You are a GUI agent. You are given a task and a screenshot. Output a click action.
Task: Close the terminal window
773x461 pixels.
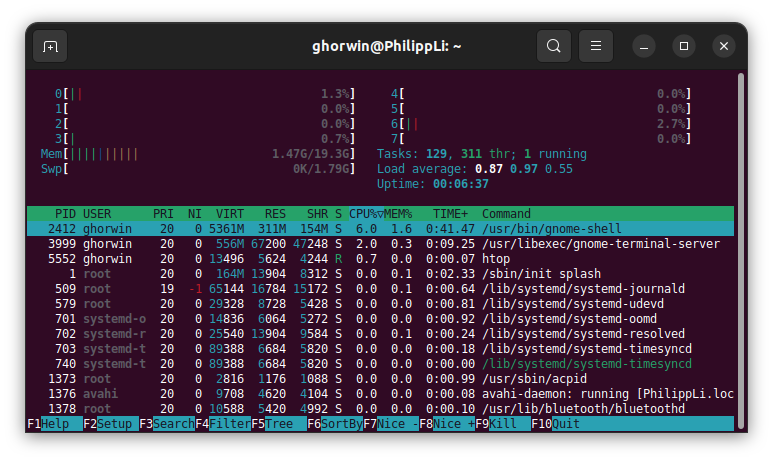point(724,46)
